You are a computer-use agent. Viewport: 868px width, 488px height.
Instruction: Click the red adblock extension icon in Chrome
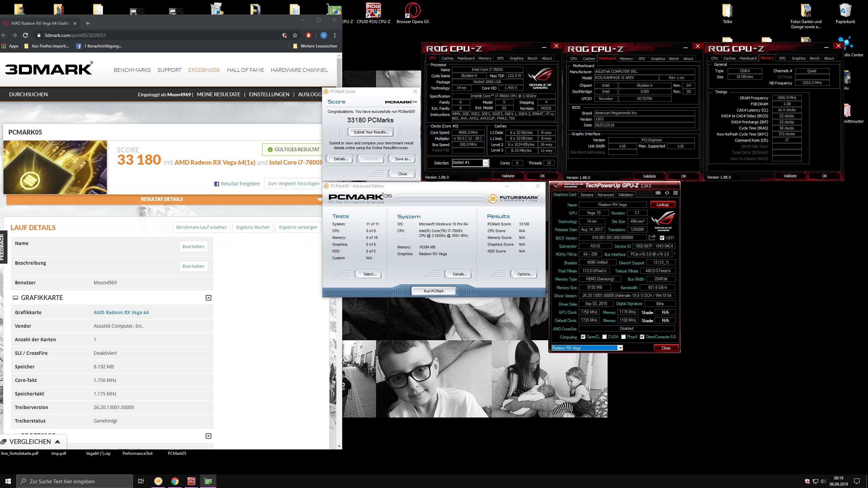[x=309, y=35]
